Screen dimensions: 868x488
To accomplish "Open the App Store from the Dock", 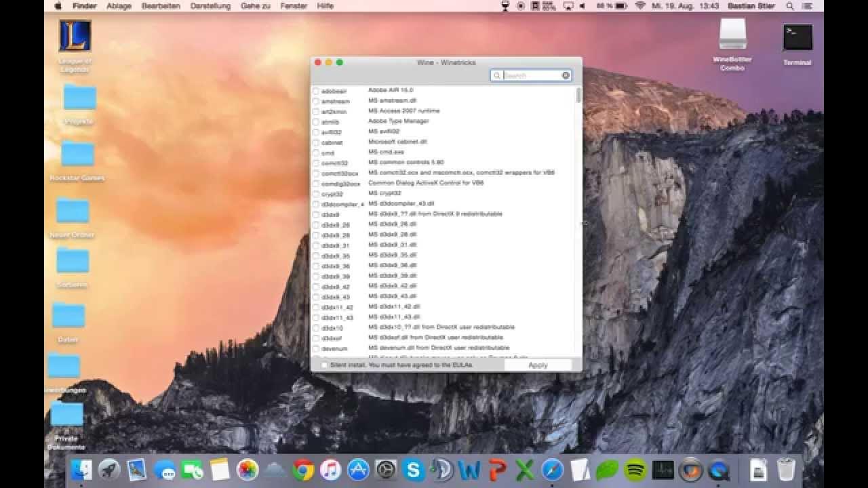I will click(358, 469).
